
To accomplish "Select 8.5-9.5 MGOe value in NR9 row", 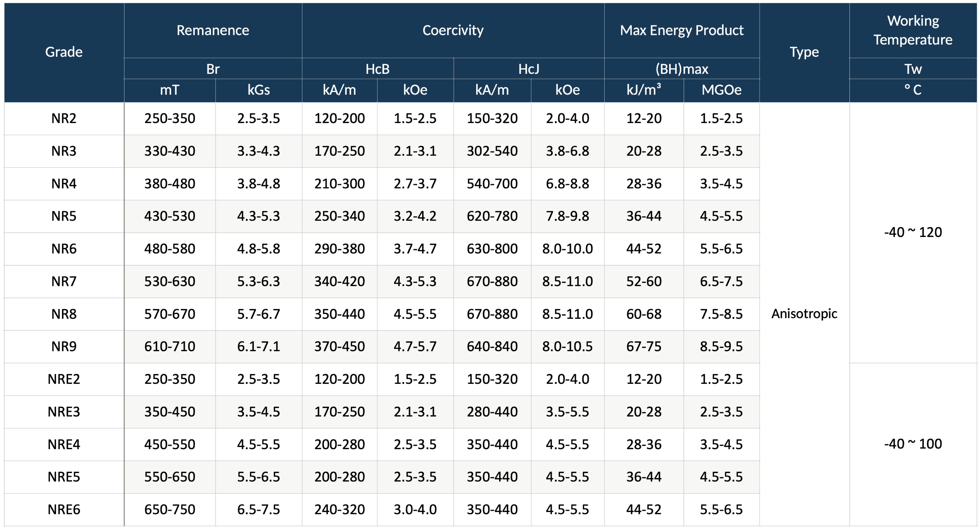I will (721, 347).
